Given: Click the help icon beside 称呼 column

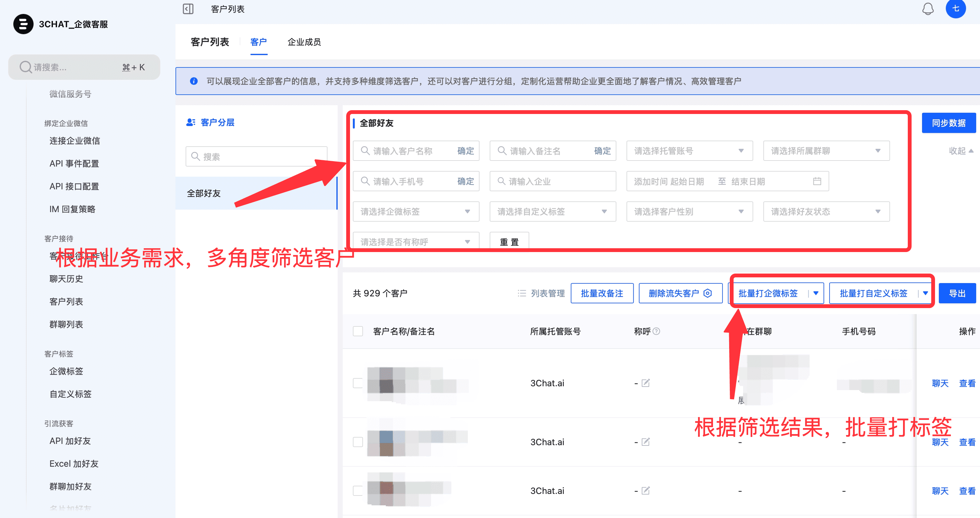Looking at the screenshot, I should [656, 331].
